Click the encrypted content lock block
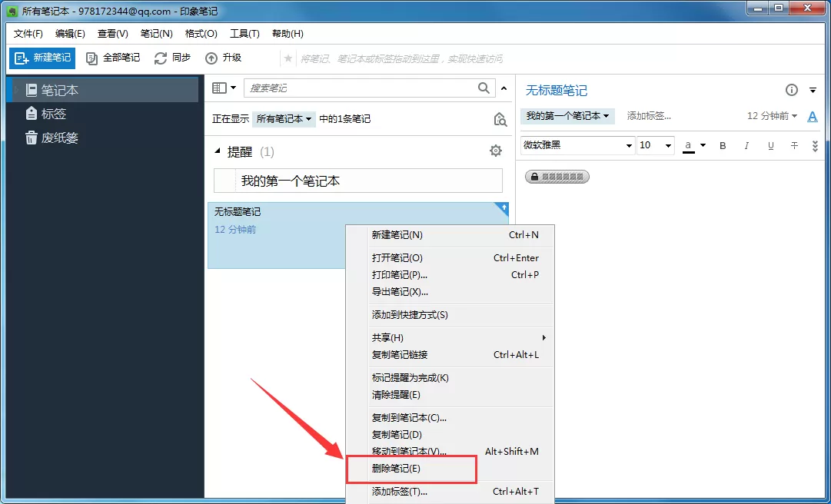This screenshot has width=831, height=504. click(557, 177)
